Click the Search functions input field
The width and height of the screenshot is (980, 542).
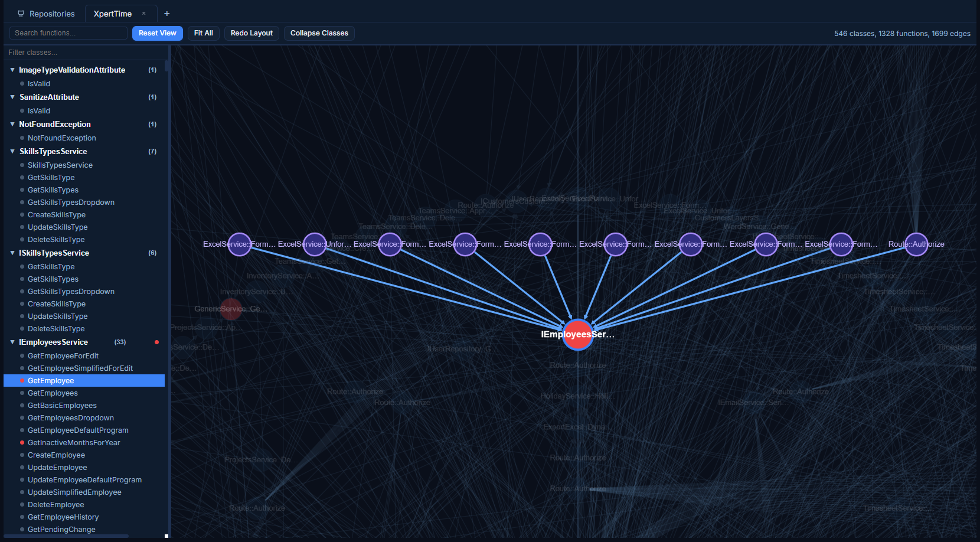68,32
